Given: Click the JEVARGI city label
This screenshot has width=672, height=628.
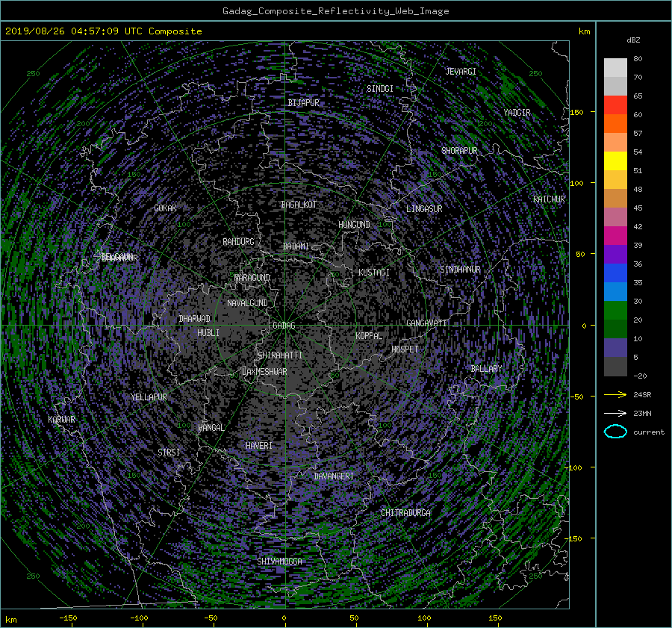Looking at the screenshot, I should tap(461, 72).
